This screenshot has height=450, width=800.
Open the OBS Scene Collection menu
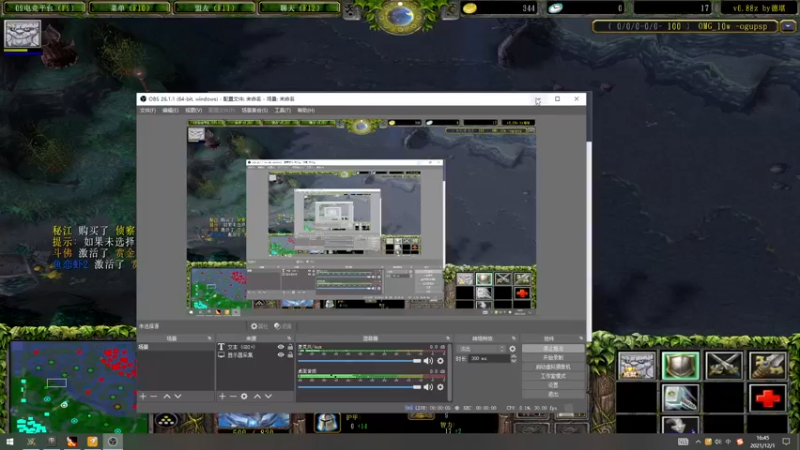pyautogui.click(x=254, y=110)
